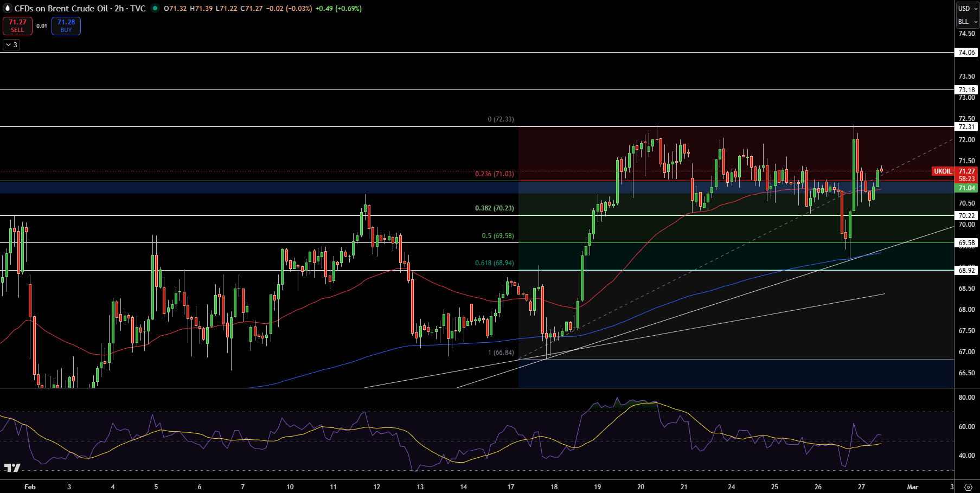Click the close value C71.27 in the legend
This screenshot has height=493, width=980.
pos(252,9)
